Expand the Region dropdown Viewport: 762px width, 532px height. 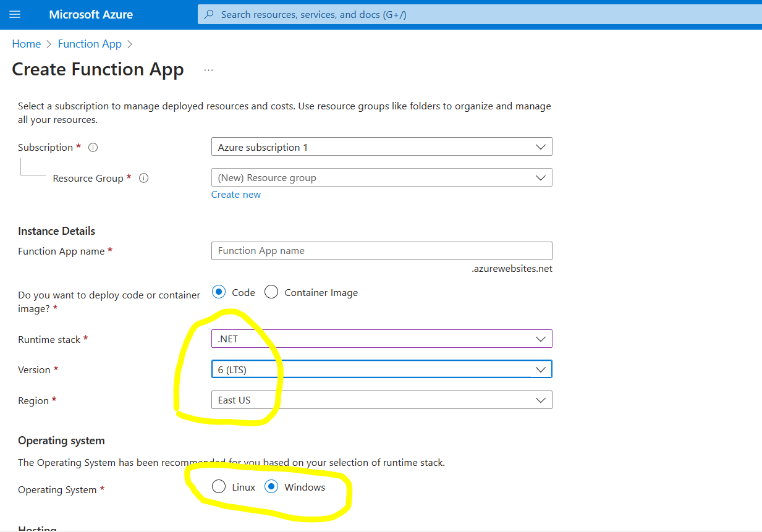click(381, 400)
